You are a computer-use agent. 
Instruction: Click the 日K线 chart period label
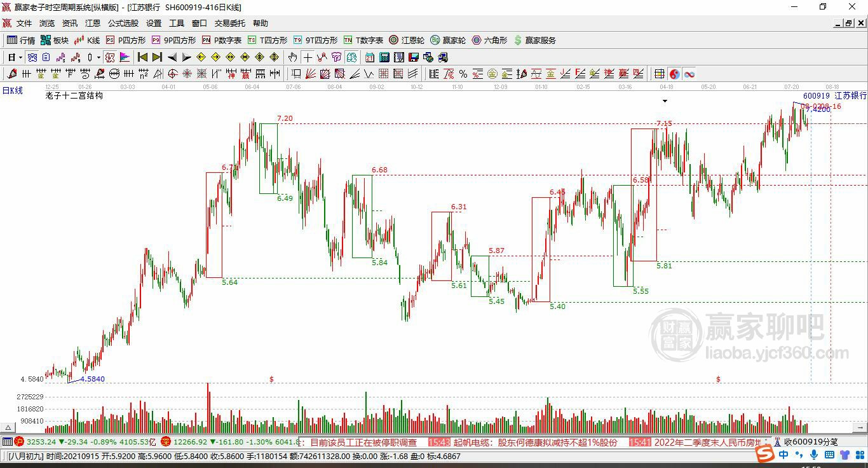(13, 91)
